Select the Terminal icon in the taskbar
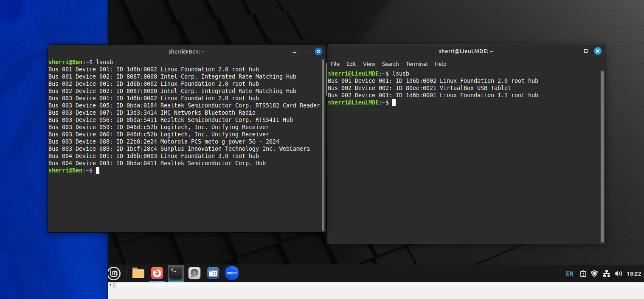This screenshot has height=299, width=644. (176, 273)
